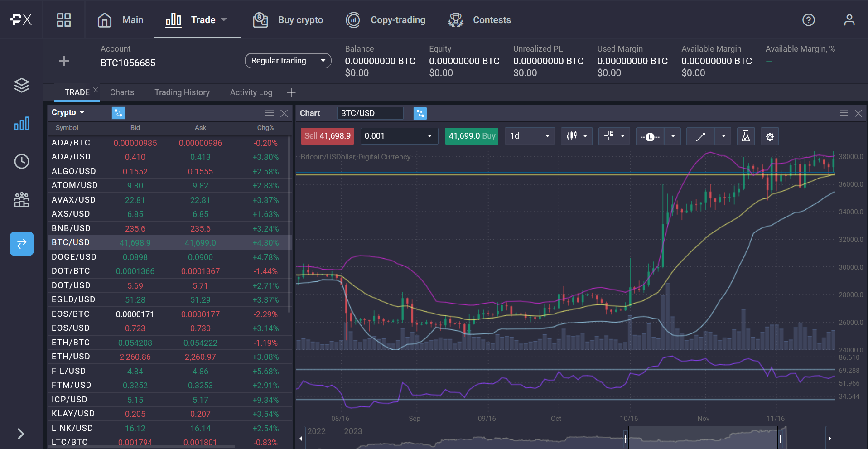Expand time-scale tool dropdown arrow
Screen dimensions: 868x449
coord(673,136)
